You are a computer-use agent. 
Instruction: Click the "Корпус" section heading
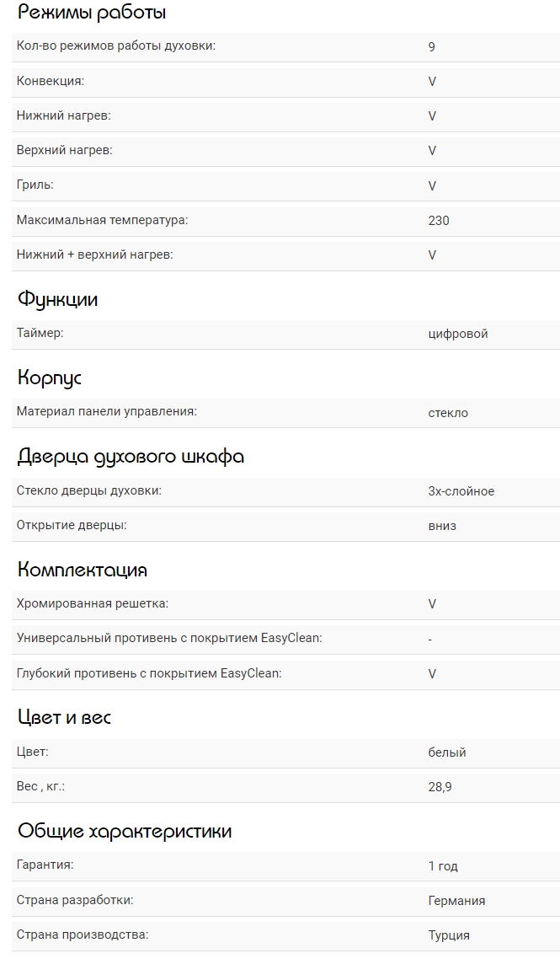click(x=50, y=378)
